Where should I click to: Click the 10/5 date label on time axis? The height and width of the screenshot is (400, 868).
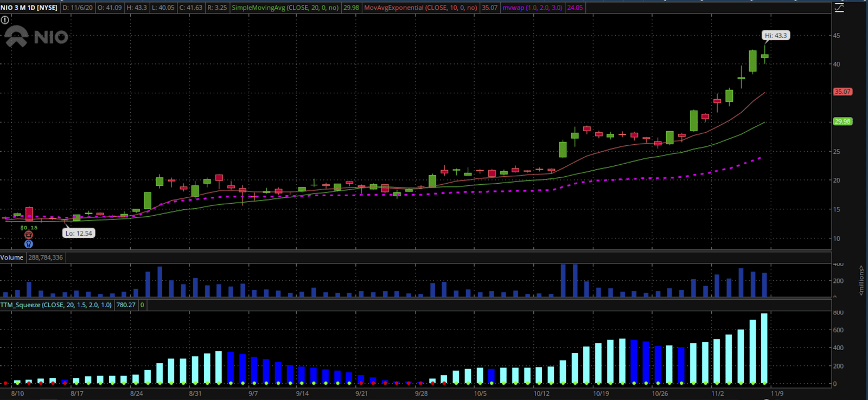pos(480,393)
